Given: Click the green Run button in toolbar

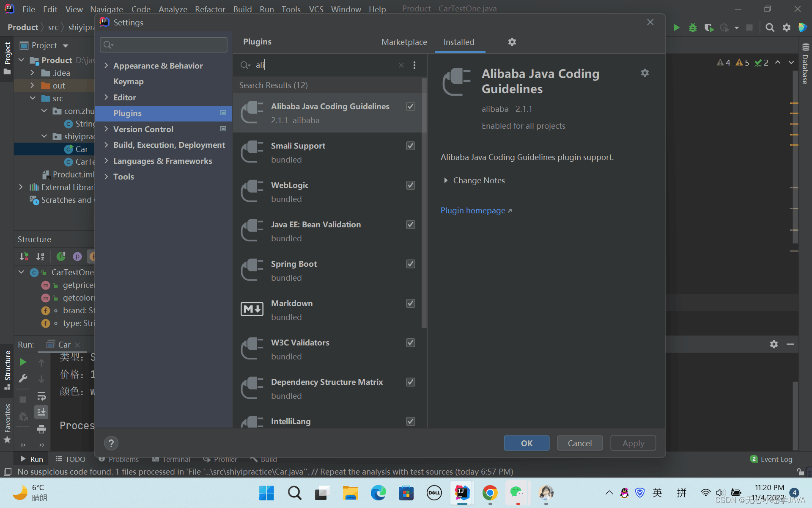Looking at the screenshot, I should [x=676, y=28].
